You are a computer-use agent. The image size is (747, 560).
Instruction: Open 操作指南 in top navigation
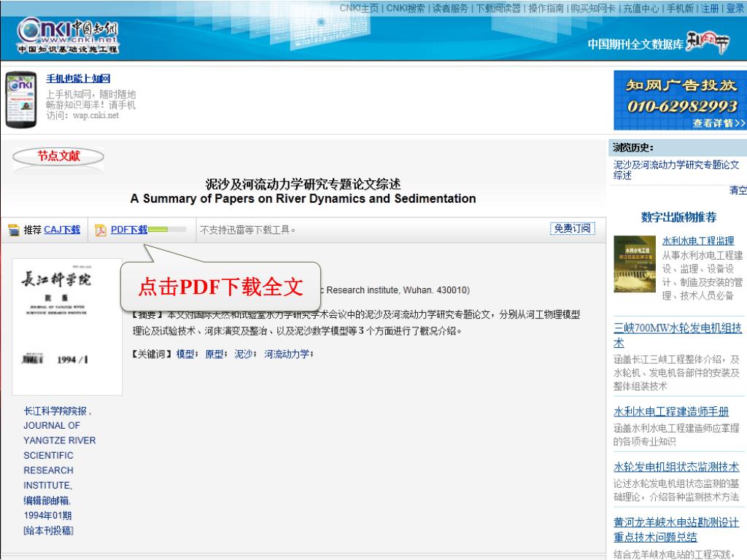546,8
